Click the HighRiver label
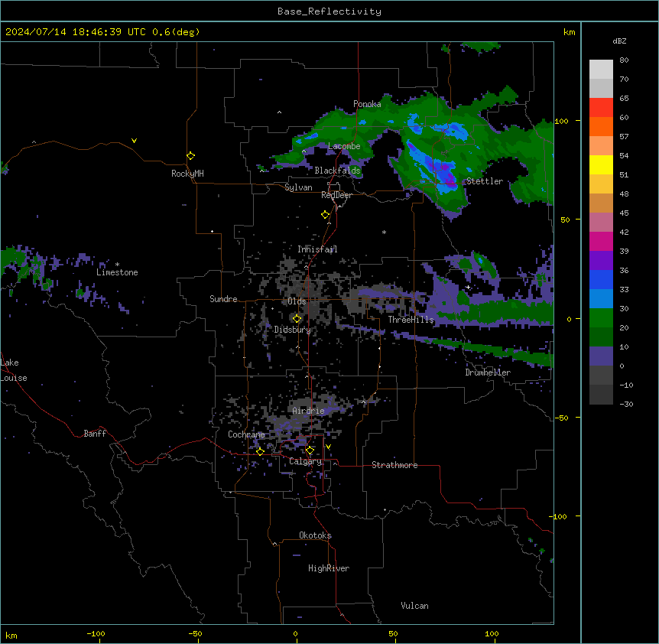This screenshot has height=644, width=659. [x=329, y=568]
